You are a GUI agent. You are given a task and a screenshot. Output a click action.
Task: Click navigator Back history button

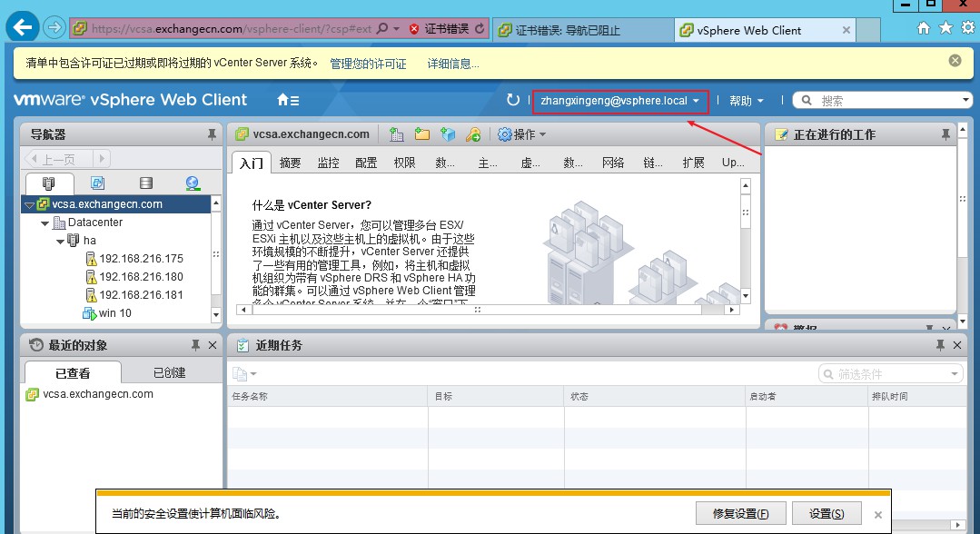point(57,159)
